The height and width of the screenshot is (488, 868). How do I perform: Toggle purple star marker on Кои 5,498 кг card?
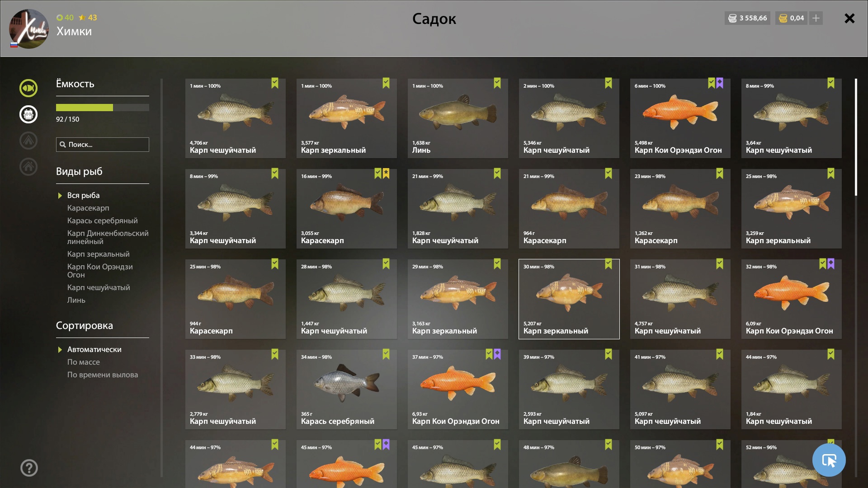coord(720,83)
